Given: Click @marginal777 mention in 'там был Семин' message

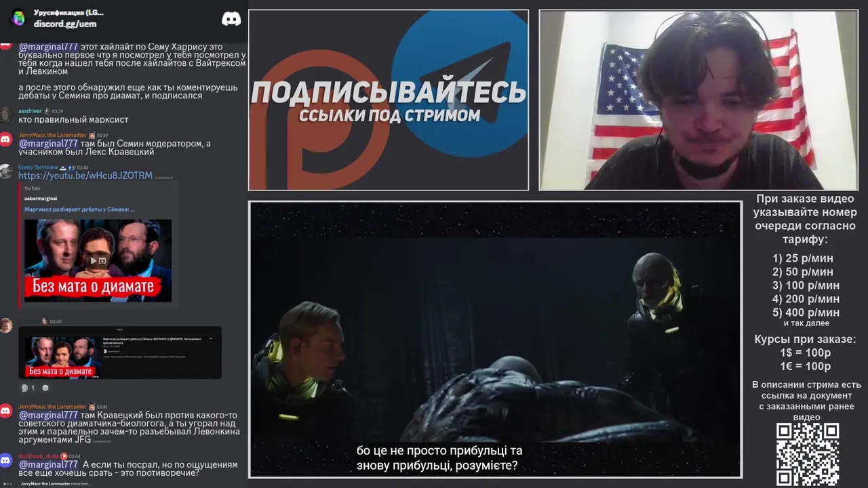Looking at the screenshot, I should tap(48, 144).
